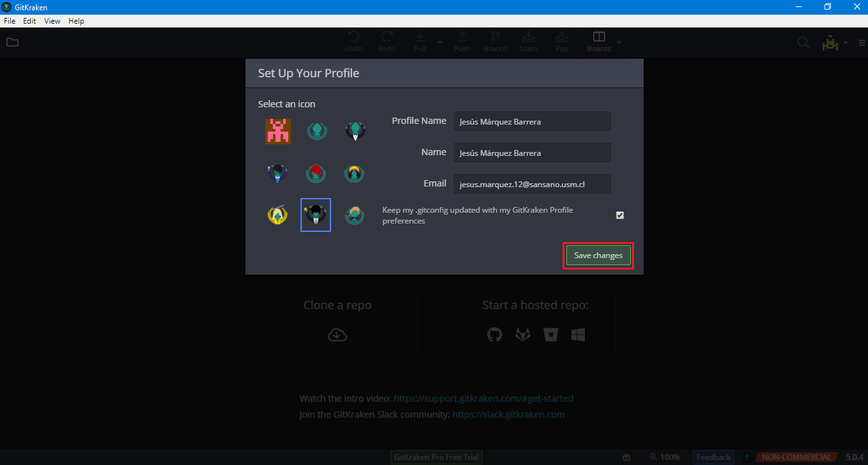
Task: Select the pink pixel-art avatar icon
Action: click(278, 132)
